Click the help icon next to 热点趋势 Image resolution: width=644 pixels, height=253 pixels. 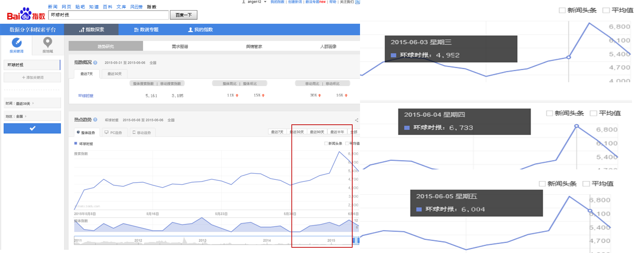pos(95,120)
